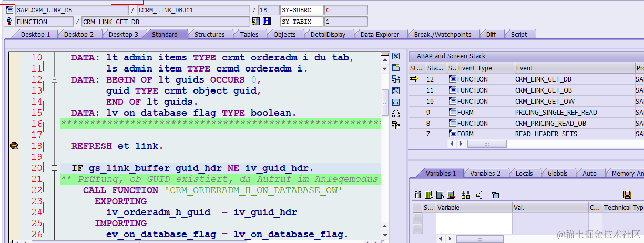Click the swap tool icon in side toolbar
Viewport: 644px width, 243px height.
pos(396,79)
